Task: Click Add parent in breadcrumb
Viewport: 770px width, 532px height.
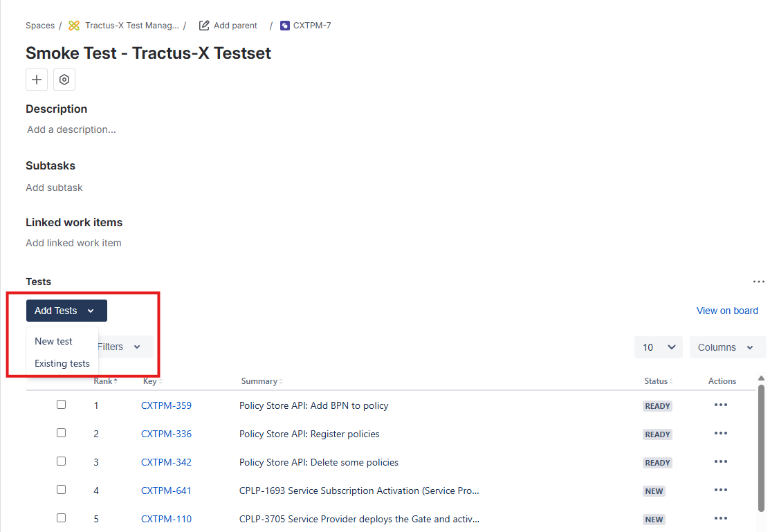Action: click(235, 26)
